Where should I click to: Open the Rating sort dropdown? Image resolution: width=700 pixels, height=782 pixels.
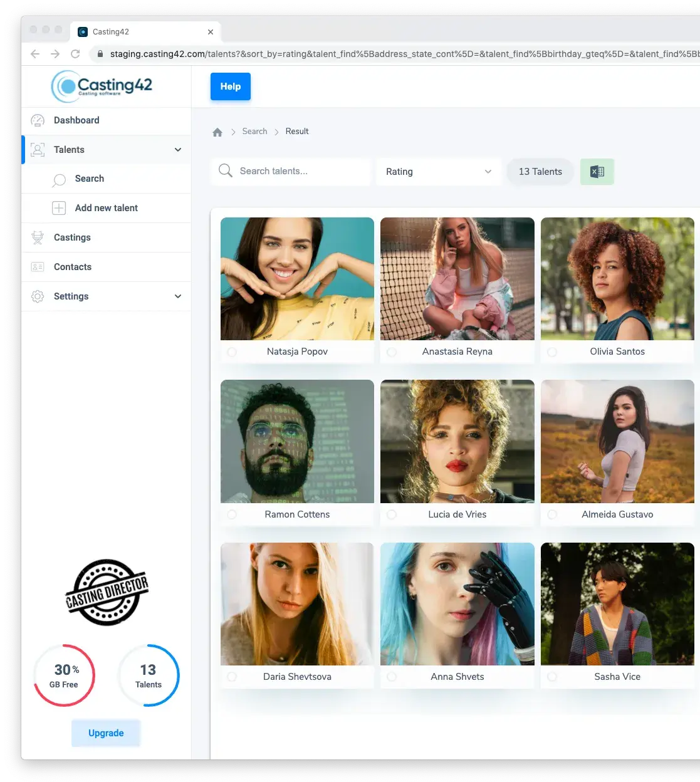pos(438,172)
